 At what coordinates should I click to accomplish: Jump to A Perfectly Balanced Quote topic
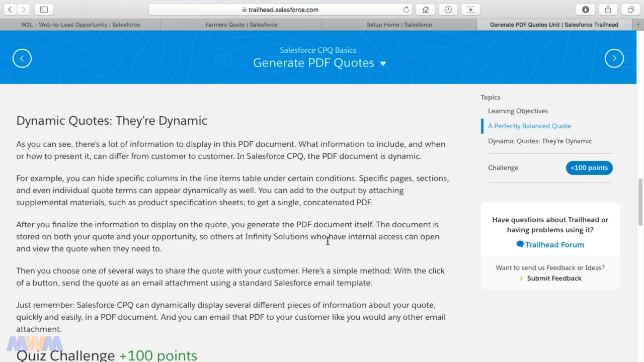(529, 126)
